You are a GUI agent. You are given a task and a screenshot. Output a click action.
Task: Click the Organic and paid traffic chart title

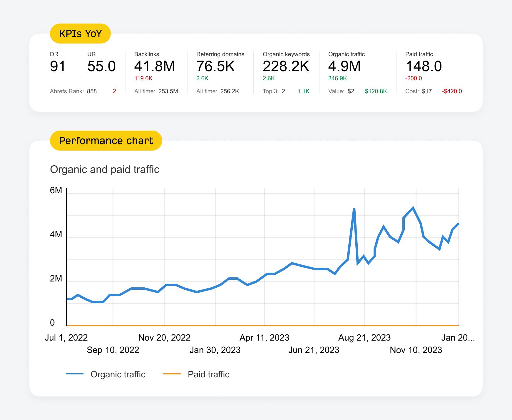105,169
